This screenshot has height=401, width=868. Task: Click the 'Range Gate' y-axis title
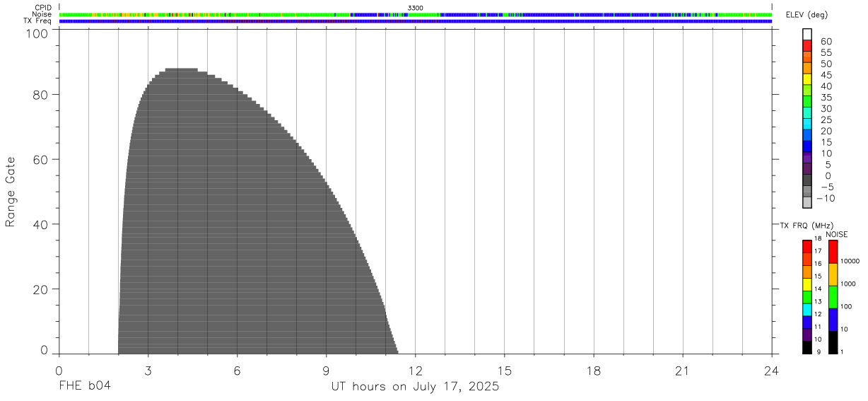click(11, 192)
